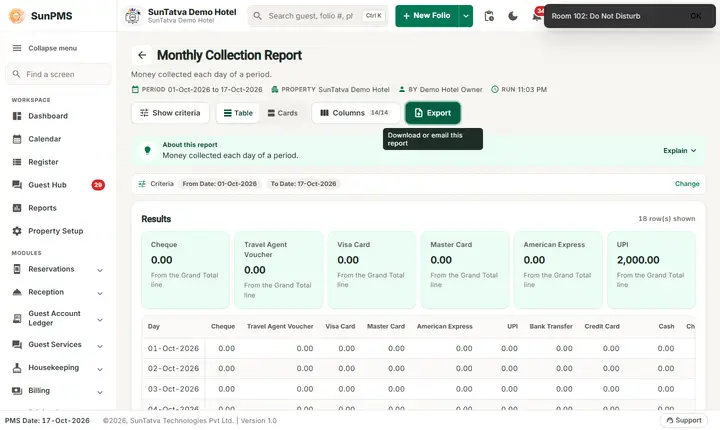
Task: Click the Register list icon
Action: [x=17, y=162]
